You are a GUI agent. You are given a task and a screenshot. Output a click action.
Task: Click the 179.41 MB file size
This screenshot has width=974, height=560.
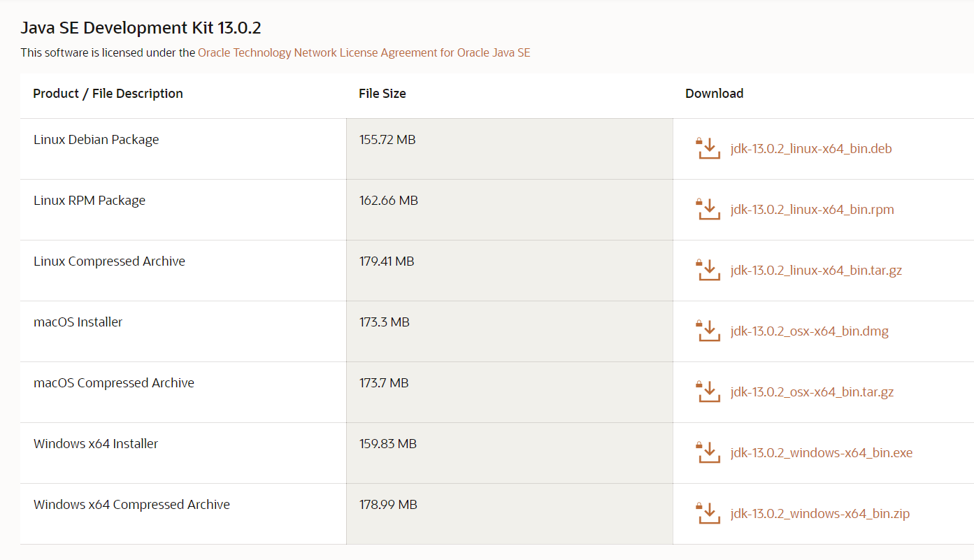pyautogui.click(x=387, y=261)
